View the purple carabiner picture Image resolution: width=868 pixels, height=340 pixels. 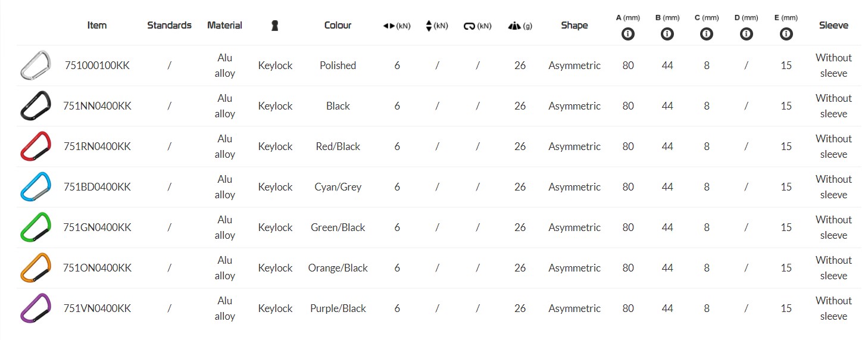click(35, 308)
